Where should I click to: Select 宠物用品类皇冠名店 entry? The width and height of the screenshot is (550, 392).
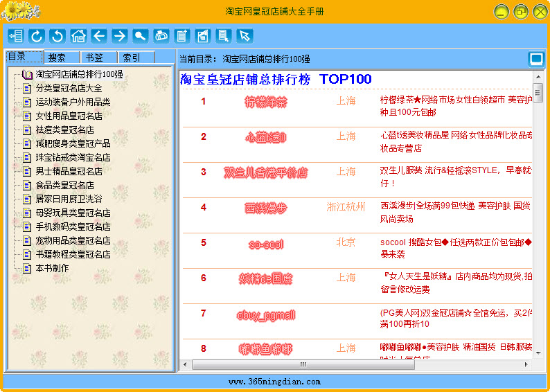click(x=73, y=240)
